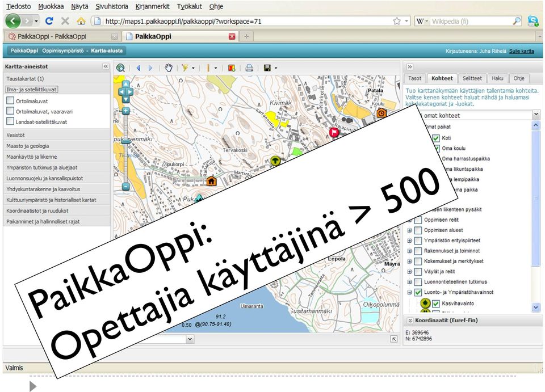Check the Oppimisen reitit checkbox
Viewport: 545px width, 392px height.
[418, 220]
